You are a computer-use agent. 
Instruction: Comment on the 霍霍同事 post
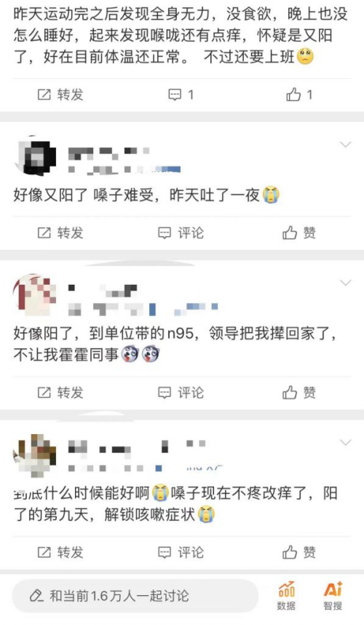point(181,393)
